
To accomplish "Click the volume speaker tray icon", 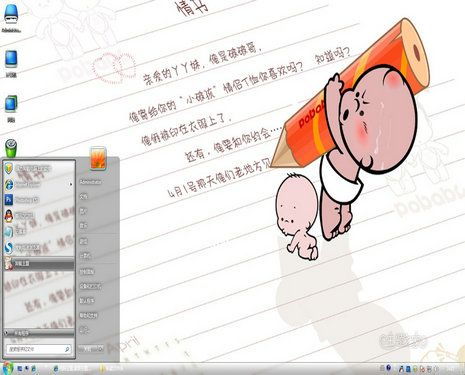I will (436, 369).
